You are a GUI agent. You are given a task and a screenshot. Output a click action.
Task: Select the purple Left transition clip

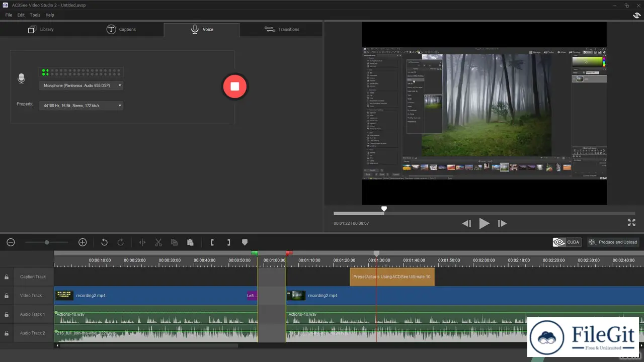pyautogui.click(x=252, y=296)
